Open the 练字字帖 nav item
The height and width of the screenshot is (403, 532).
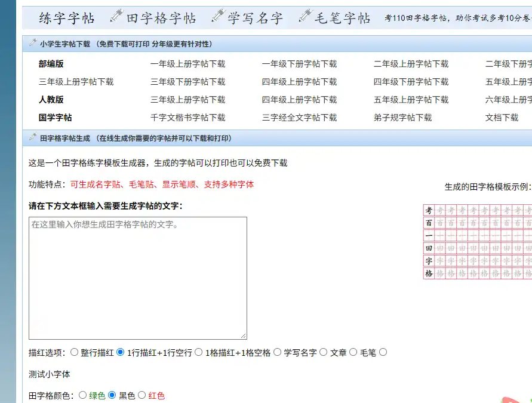click(66, 18)
